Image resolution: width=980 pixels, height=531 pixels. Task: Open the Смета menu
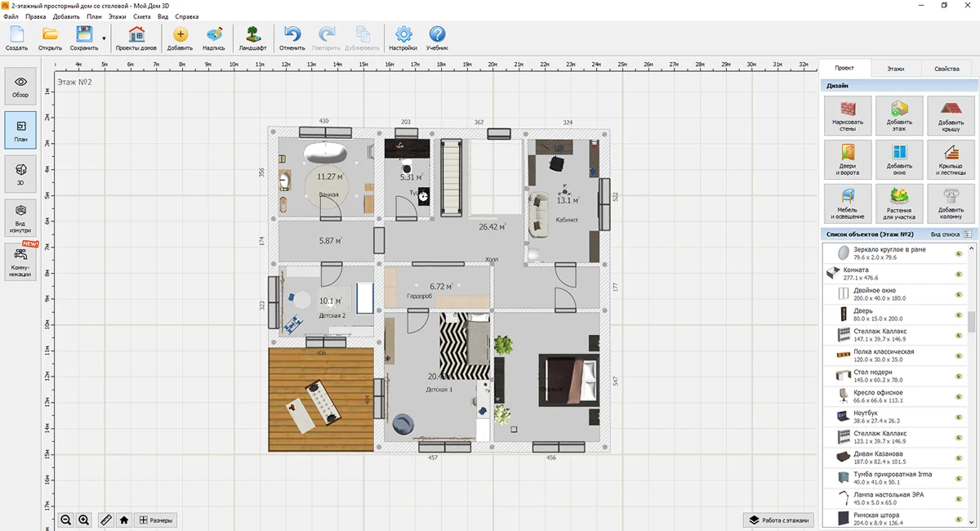[142, 16]
